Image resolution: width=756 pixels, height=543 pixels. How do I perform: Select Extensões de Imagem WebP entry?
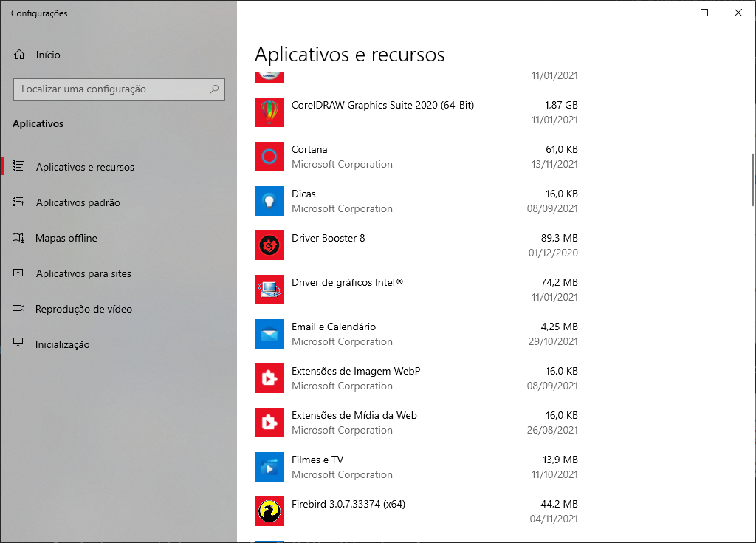coord(416,378)
